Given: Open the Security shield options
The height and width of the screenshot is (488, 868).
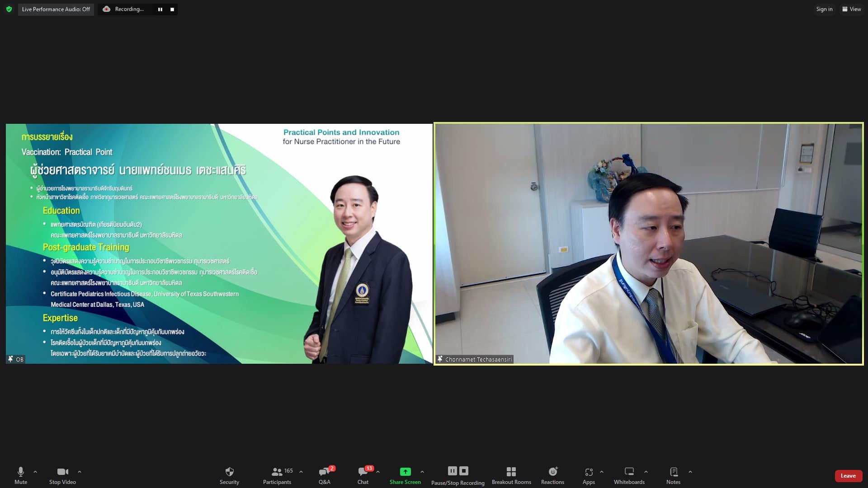Looking at the screenshot, I should point(229,475).
